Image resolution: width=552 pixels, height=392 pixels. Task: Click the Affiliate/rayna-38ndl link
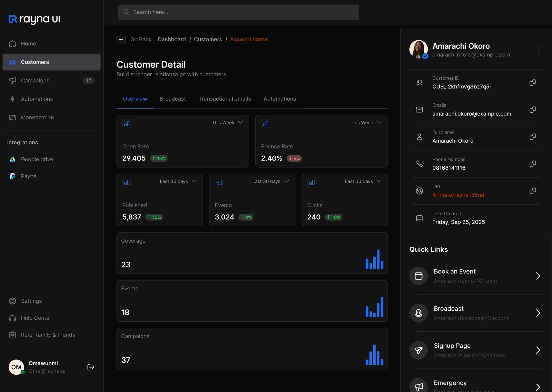(459, 195)
